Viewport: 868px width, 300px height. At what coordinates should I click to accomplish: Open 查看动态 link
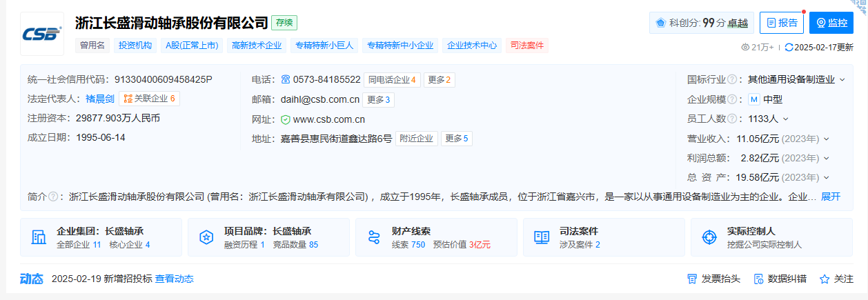click(x=174, y=279)
